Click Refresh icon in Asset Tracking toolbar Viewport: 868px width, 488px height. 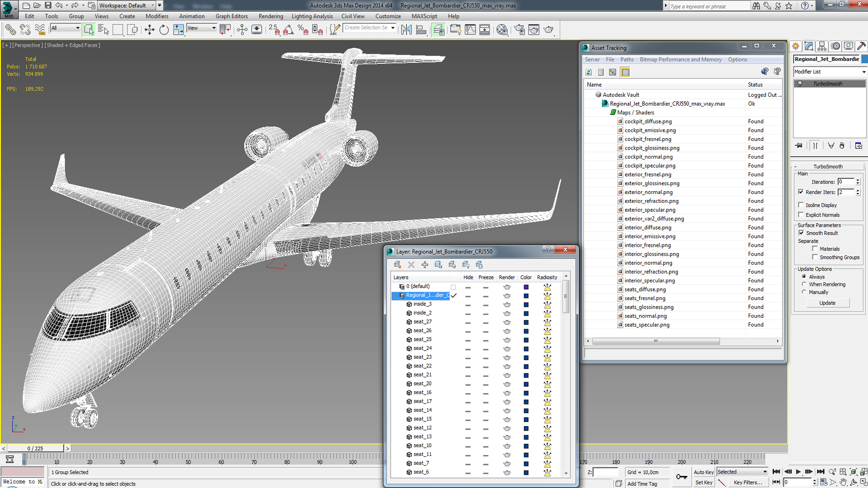[x=589, y=72]
